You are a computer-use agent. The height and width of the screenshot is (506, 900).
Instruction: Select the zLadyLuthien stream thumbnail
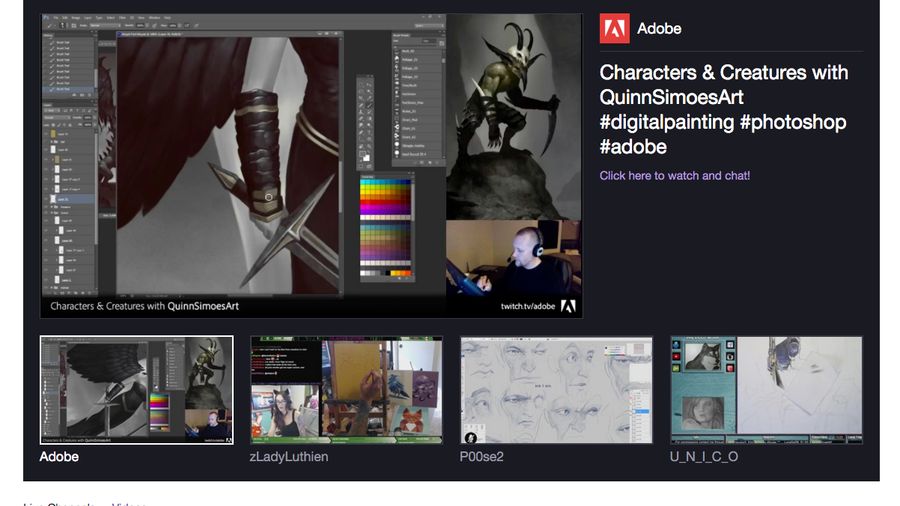click(x=346, y=390)
